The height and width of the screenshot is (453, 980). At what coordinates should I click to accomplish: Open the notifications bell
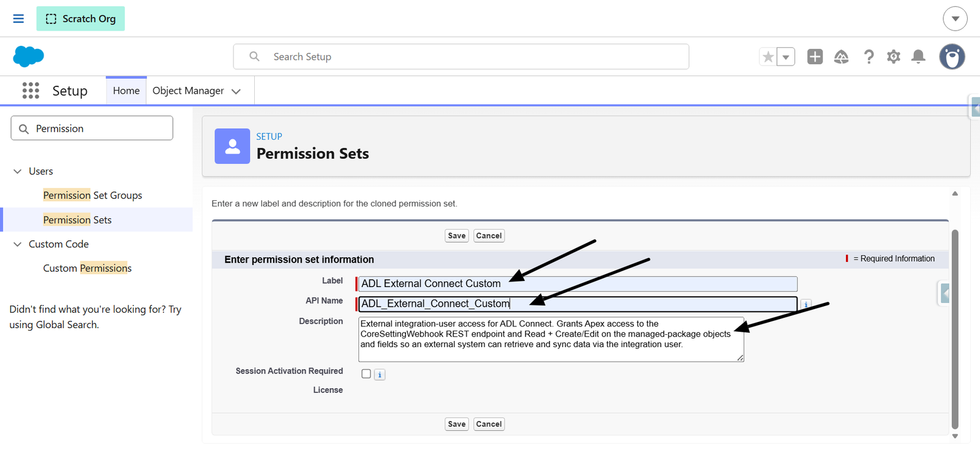pos(918,57)
